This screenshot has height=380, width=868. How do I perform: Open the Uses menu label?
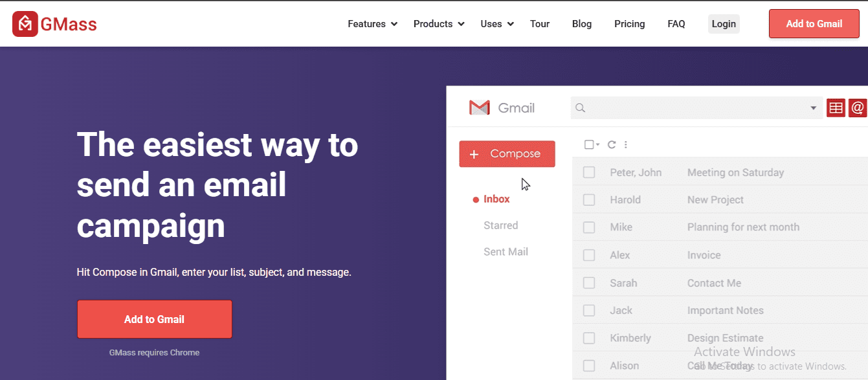pos(491,24)
